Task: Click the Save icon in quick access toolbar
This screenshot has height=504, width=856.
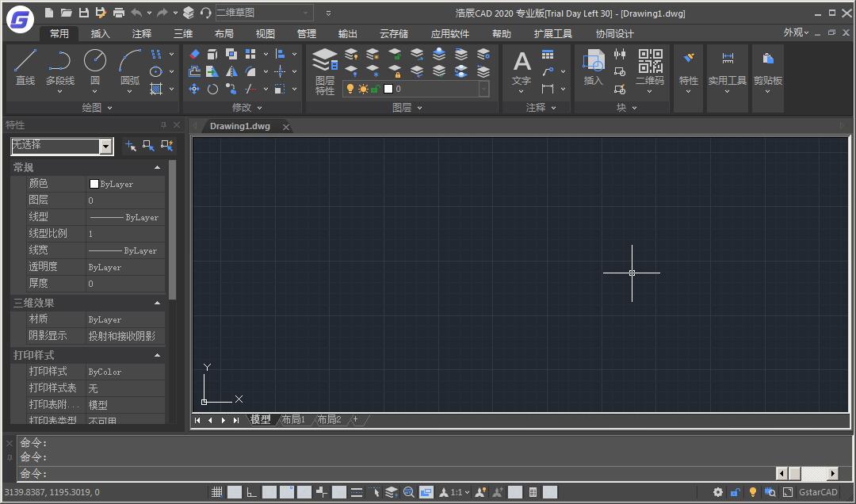Action: 83,13
